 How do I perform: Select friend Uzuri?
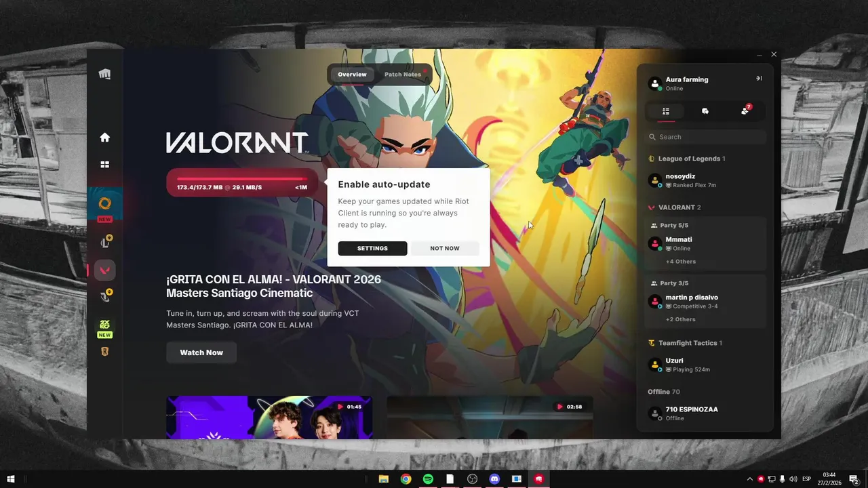pos(705,365)
